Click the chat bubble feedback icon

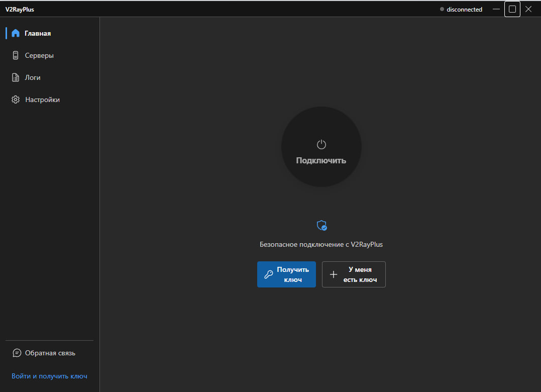(x=17, y=353)
